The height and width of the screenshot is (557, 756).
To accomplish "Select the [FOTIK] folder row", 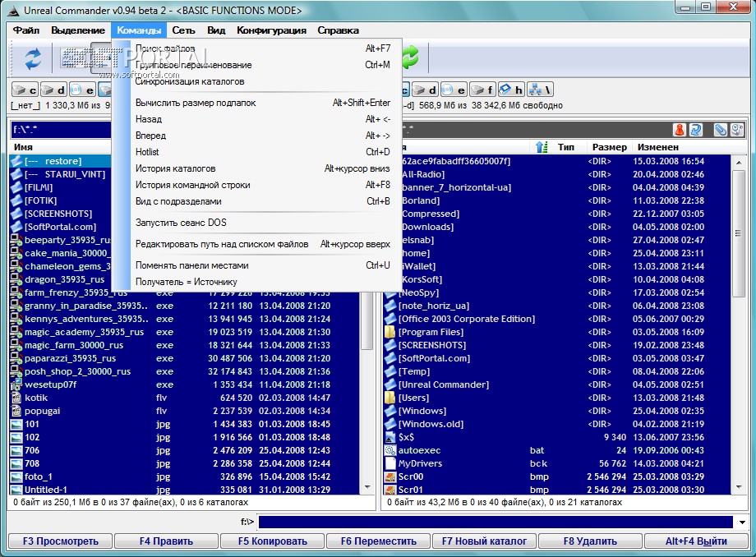I will pos(60,200).
